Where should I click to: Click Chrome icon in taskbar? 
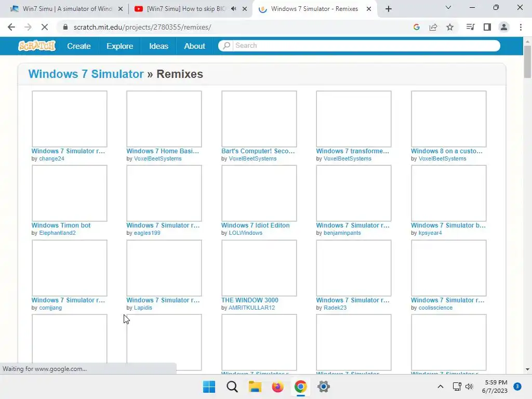[x=301, y=387]
